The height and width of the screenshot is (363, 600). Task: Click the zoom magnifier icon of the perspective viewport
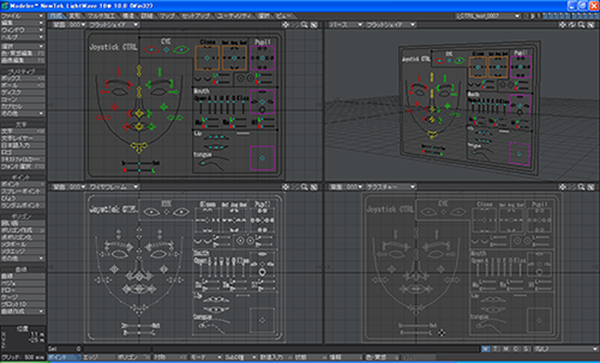(x=581, y=25)
